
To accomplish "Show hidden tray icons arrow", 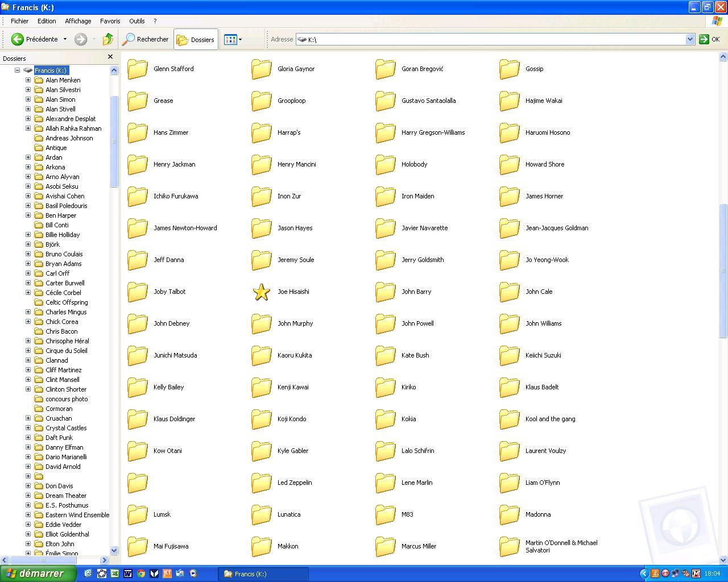I will pos(644,573).
